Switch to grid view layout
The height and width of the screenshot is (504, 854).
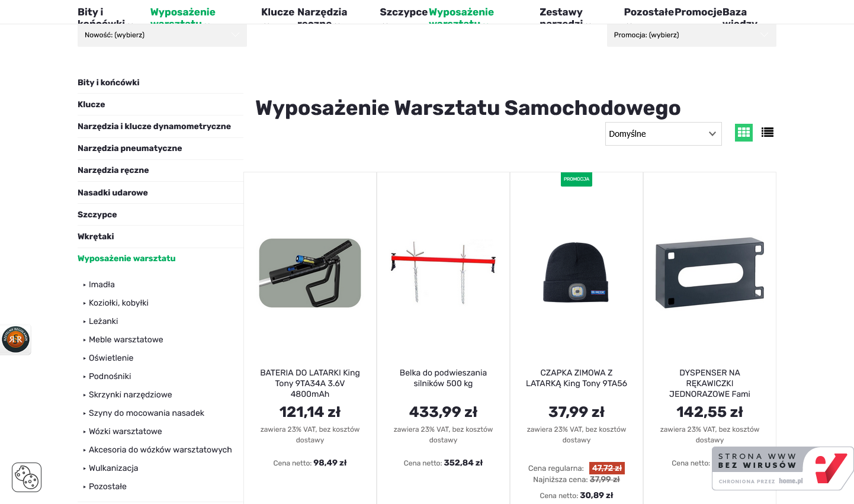coord(744,132)
